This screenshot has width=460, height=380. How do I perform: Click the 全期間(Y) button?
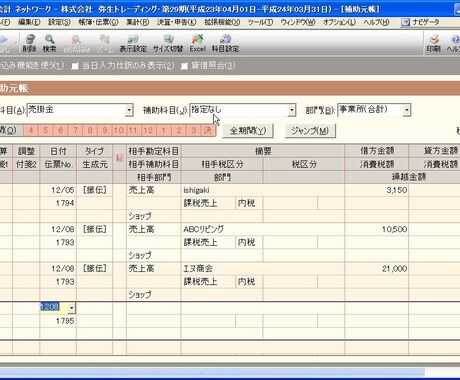click(x=248, y=131)
